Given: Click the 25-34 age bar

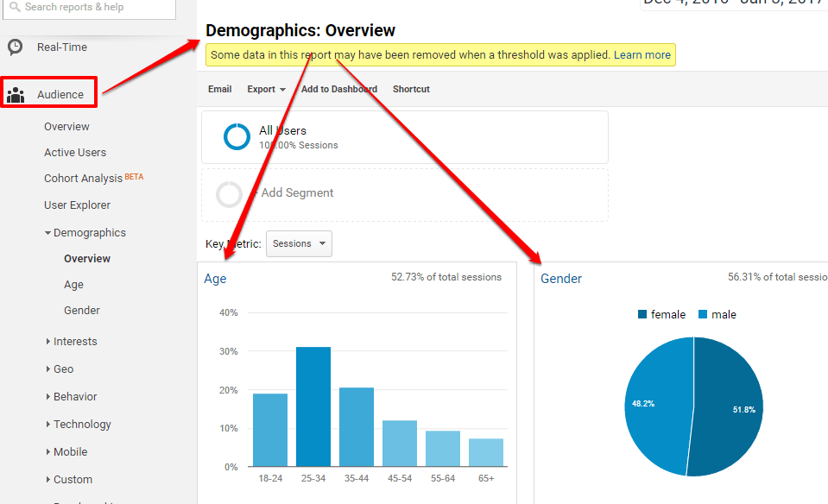Looking at the screenshot, I should (x=313, y=406).
